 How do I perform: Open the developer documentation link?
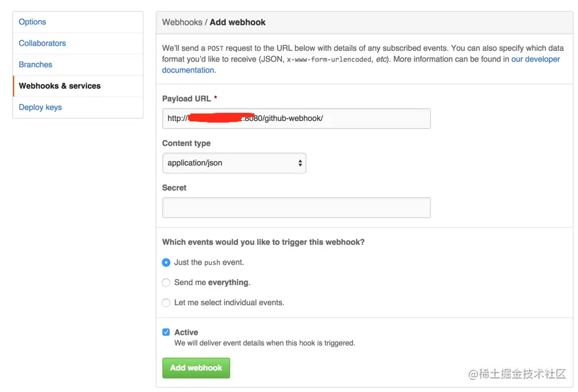(535, 59)
